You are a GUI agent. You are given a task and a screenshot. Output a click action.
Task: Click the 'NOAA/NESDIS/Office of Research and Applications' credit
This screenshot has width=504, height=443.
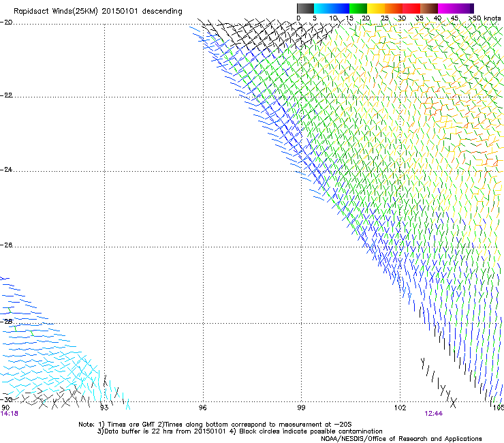click(401, 439)
